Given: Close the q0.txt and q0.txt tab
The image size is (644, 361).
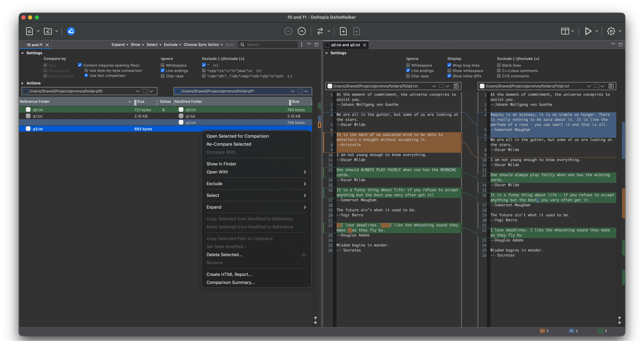Looking at the screenshot, I should point(364,45).
